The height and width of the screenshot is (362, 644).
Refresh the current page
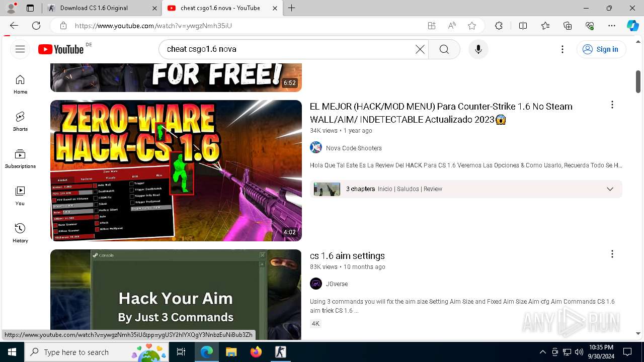36,26
